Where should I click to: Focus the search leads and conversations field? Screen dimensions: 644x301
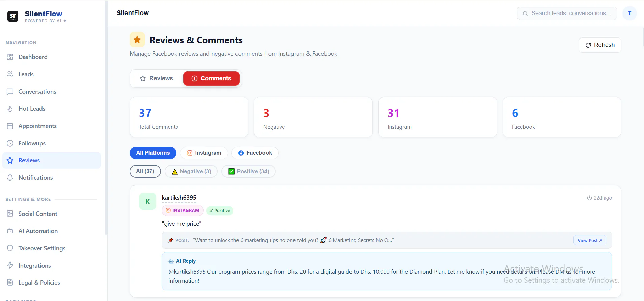[x=567, y=13]
